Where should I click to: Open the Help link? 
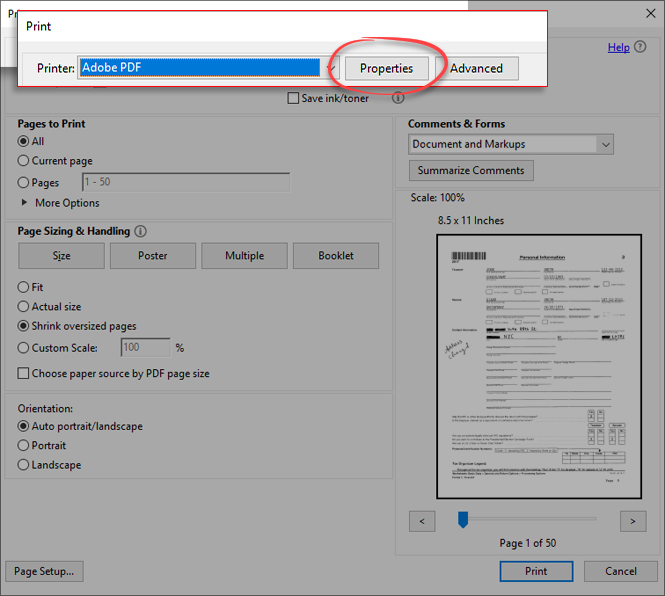click(618, 47)
